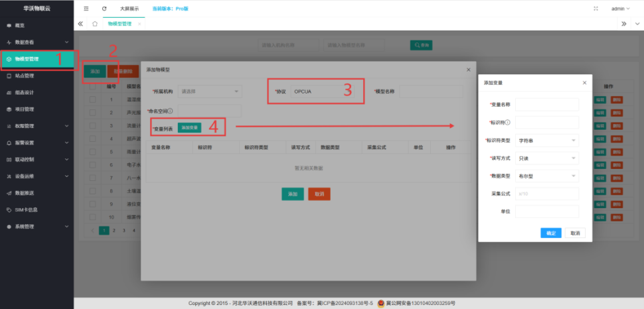Open 站点管理 in the sidebar menu

pos(25,76)
